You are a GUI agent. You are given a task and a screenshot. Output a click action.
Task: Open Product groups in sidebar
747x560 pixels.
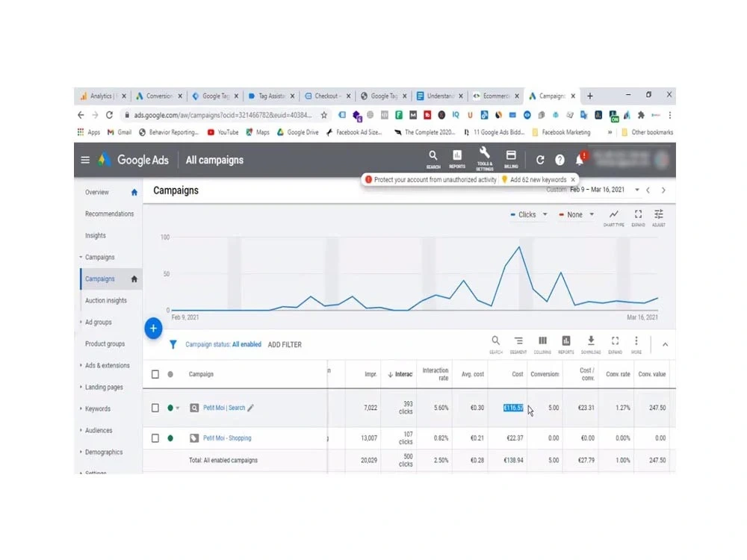[x=105, y=343]
